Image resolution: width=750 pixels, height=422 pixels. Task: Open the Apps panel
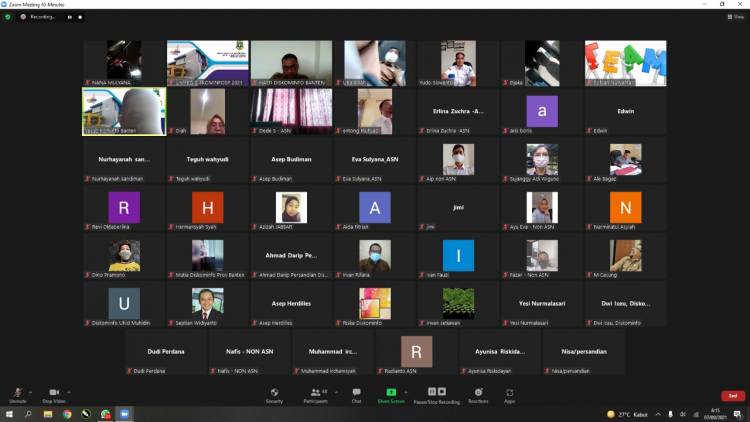[x=509, y=393]
